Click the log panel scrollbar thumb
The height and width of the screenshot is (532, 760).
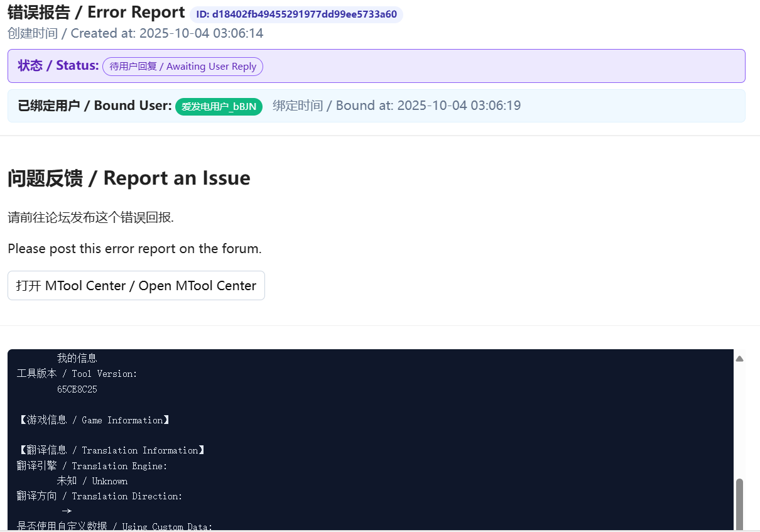(x=739, y=504)
